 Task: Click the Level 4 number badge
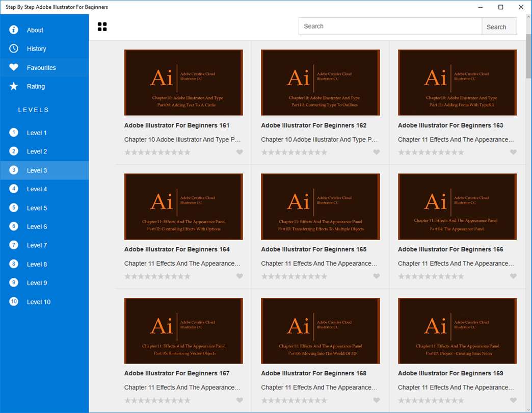[x=14, y=189]
